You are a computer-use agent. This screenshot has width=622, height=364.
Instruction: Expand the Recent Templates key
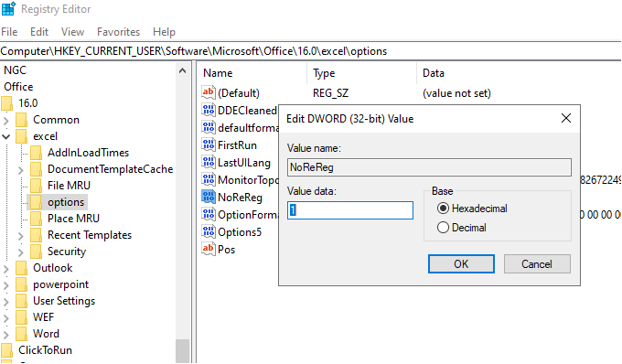21,236
